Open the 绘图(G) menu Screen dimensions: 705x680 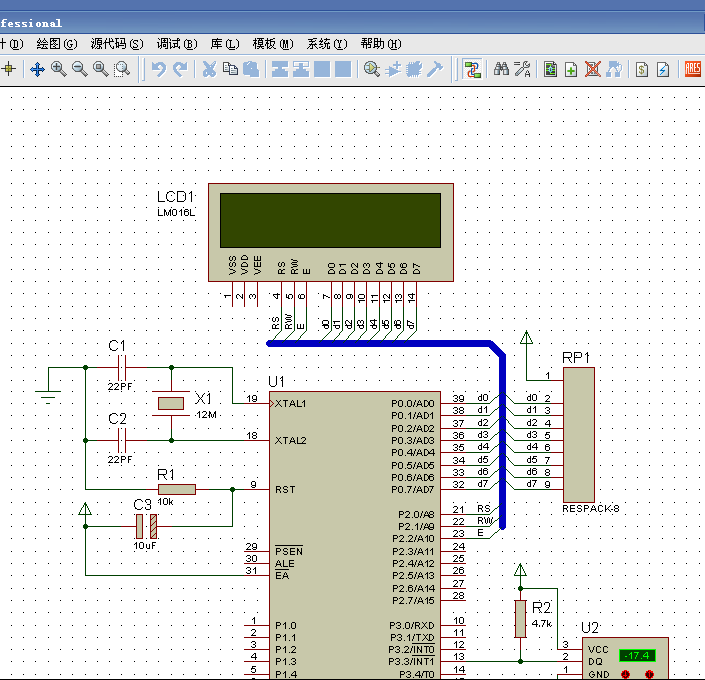point(57,44)
